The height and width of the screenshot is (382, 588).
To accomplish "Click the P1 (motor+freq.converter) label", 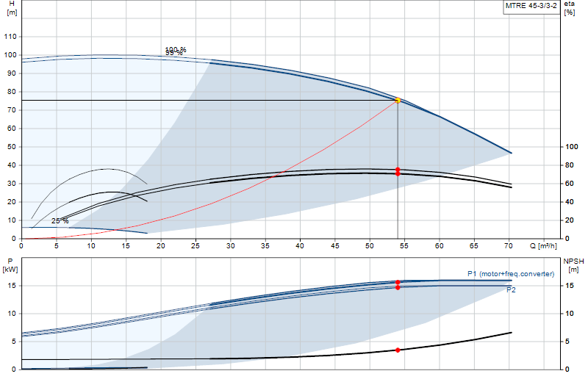I will point(511,274).
